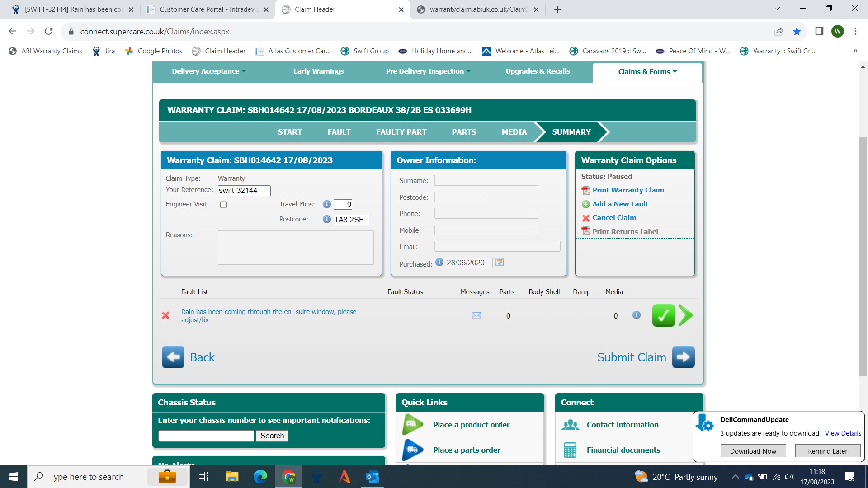Screen dimensions: 868x488
Task: Go to the FAULTY PART step
Action: 401,132
